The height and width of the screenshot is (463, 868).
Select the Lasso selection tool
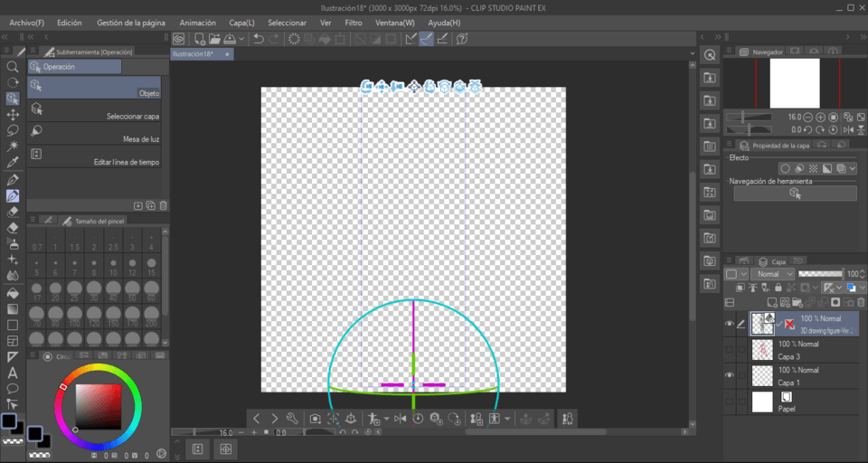12,131
